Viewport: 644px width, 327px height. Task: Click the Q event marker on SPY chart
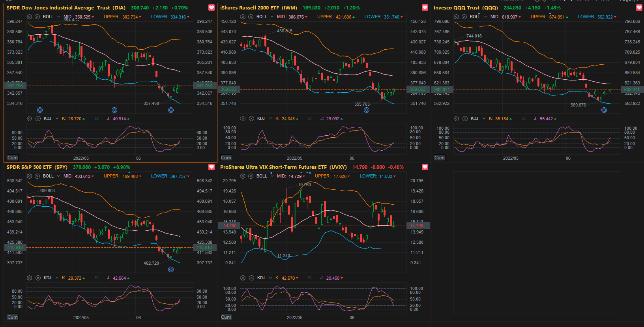click(171, 269)
